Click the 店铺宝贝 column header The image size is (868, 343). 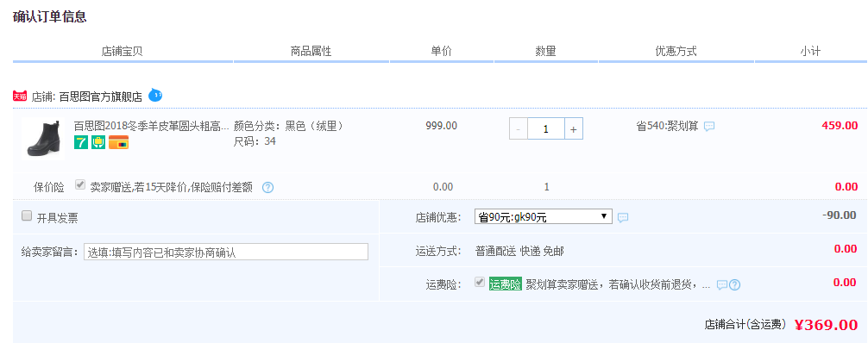click(123, 52)
